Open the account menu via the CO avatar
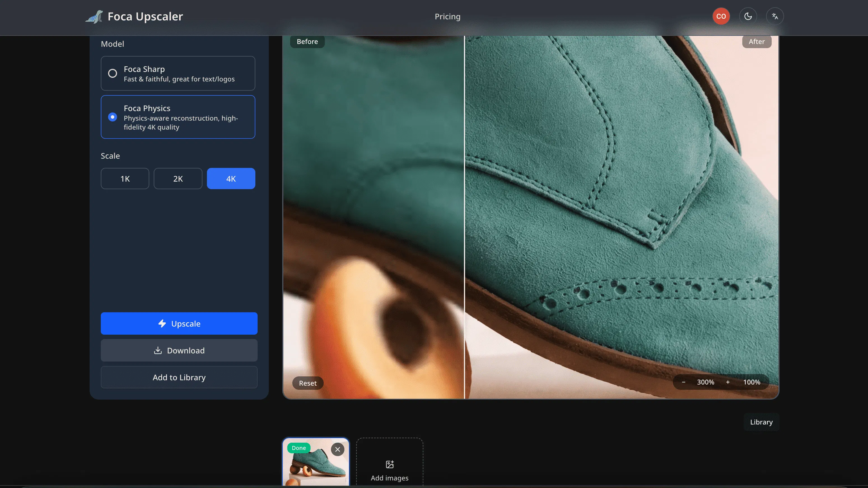The image size is (868, 488). click(721, 16)
